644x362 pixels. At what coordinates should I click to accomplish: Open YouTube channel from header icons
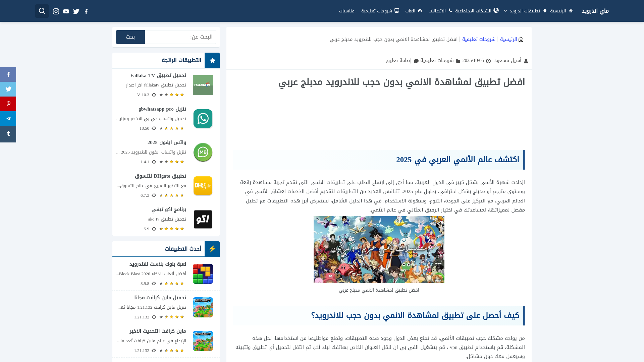[x=66, y=11]
